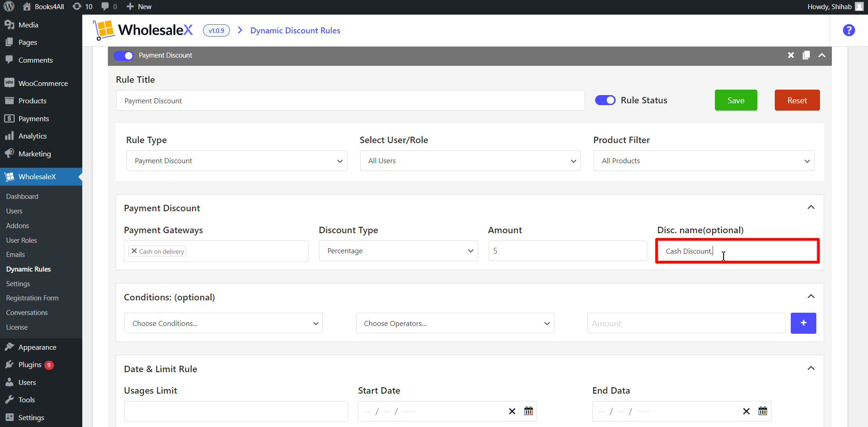Open the Select User/Role dropdown
868x427 pixels.
tap(470, 160)
